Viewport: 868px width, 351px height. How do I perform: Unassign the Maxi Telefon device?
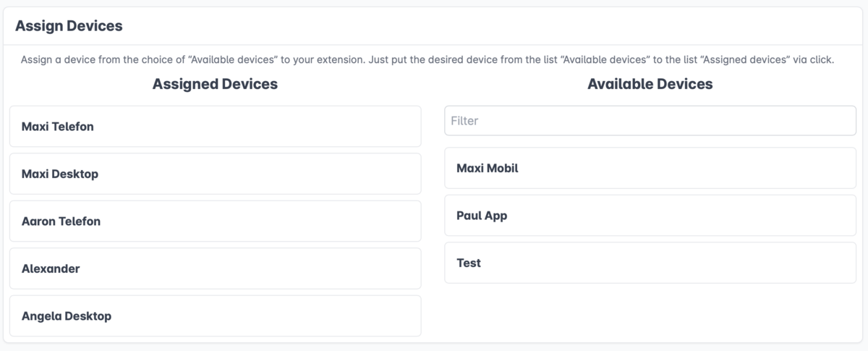[x=216, y=127]
